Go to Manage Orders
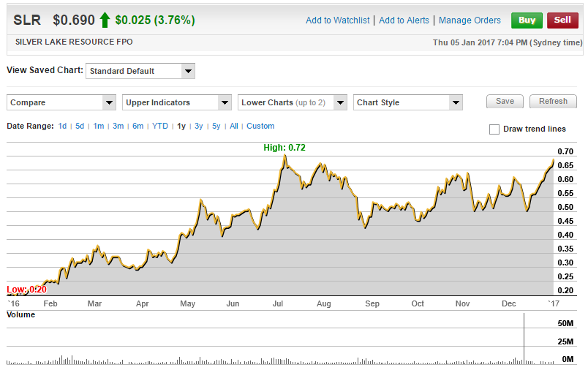This screenshot has height=370, width=588. click(x=470, y=20)
